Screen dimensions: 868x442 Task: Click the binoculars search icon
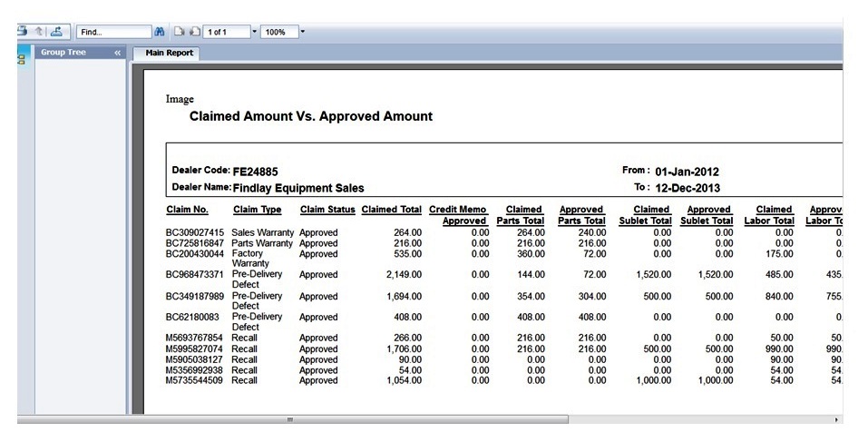[161, 32]
